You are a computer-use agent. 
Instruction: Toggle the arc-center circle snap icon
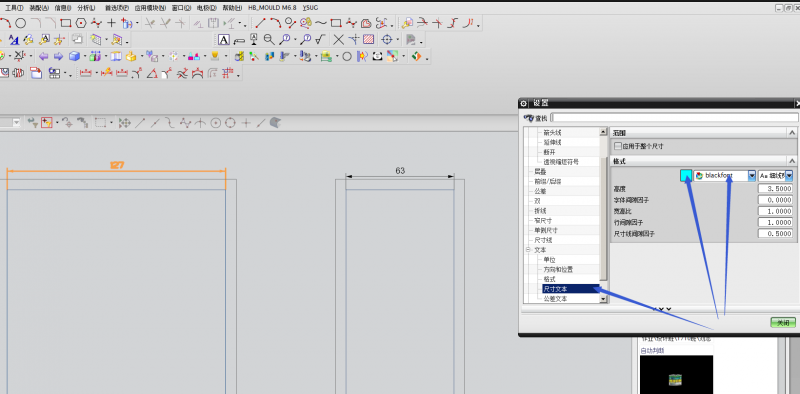click(215, 122)
